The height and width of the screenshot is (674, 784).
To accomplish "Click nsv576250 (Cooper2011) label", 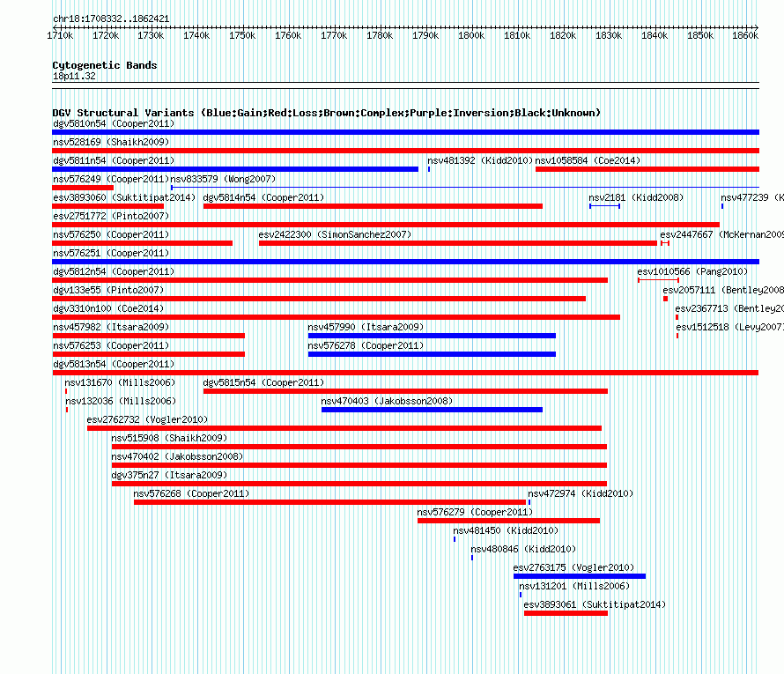I will point(111,234).
